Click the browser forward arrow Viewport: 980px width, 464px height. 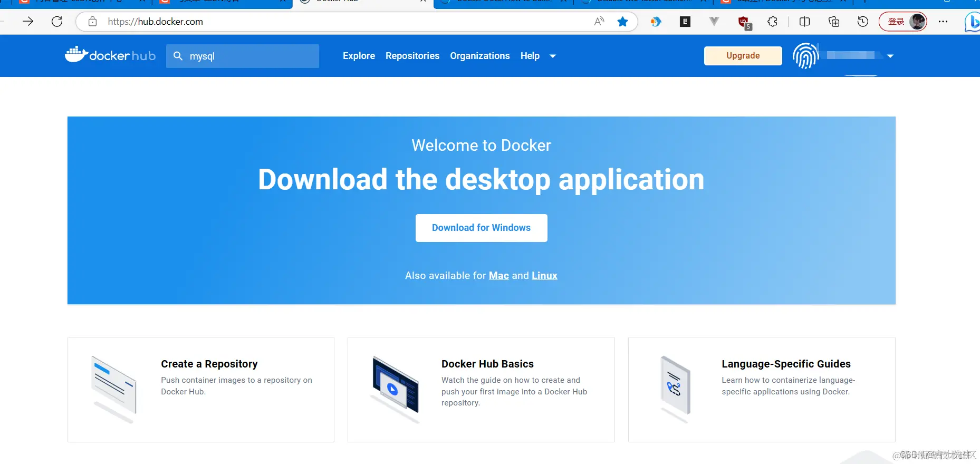28,22
